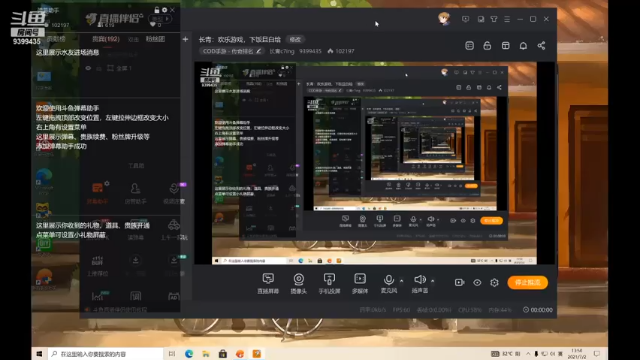The height and width of the screenshot is (360, 640).
Task: Open the Windows Start button
Action: click(39, 354)
